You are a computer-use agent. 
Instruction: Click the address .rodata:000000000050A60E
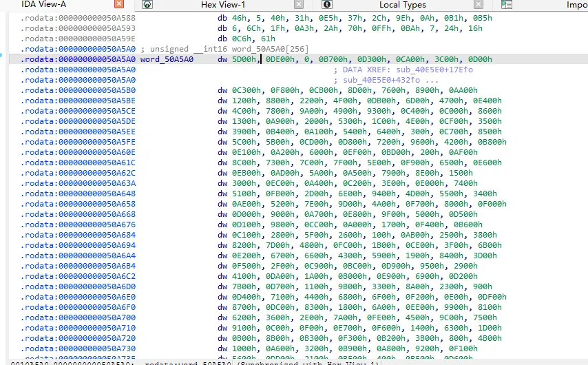coord(78,152)
